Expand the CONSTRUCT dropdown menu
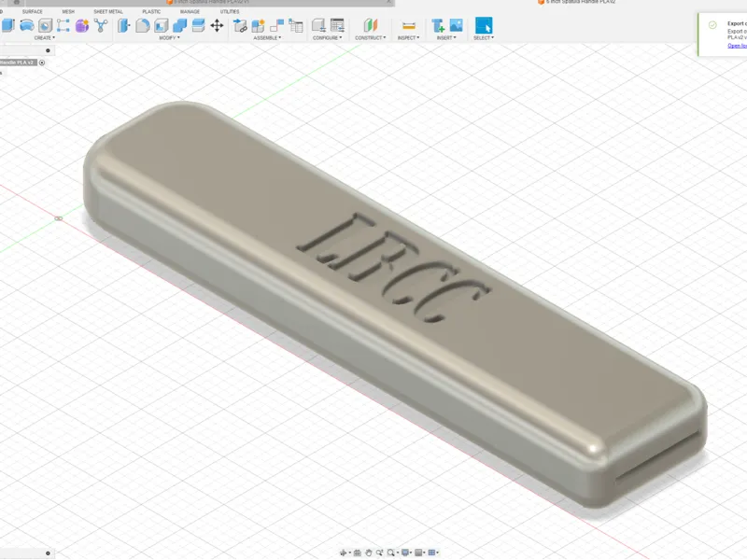Screen dimensions: 747x560 pyautogui.click(x=370, y=37)
